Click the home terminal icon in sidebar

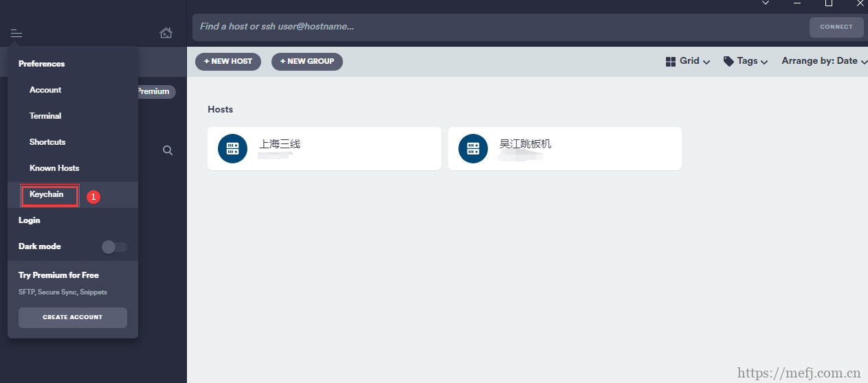(x=166, y=32)
